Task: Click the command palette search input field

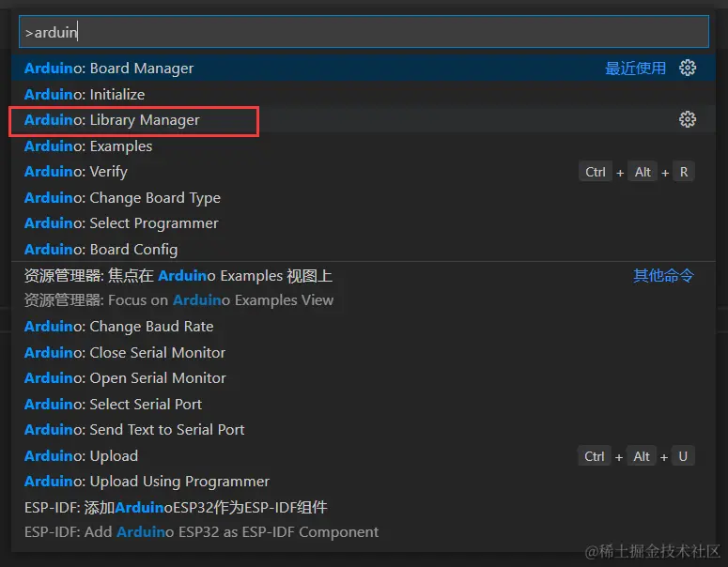Action: (364, 32)
